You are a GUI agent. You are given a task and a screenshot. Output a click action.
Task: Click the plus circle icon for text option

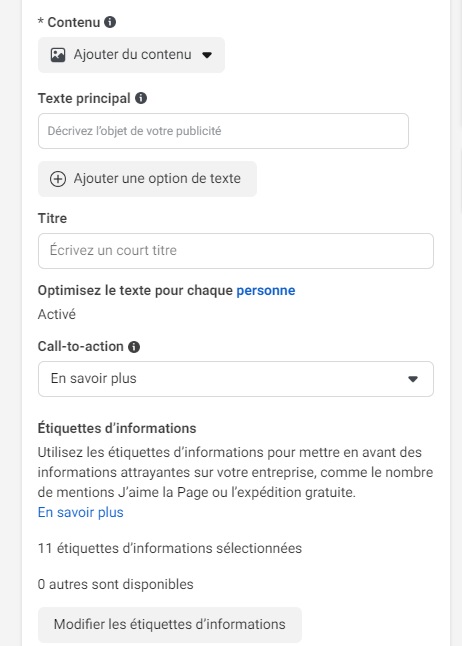[58, 179]
